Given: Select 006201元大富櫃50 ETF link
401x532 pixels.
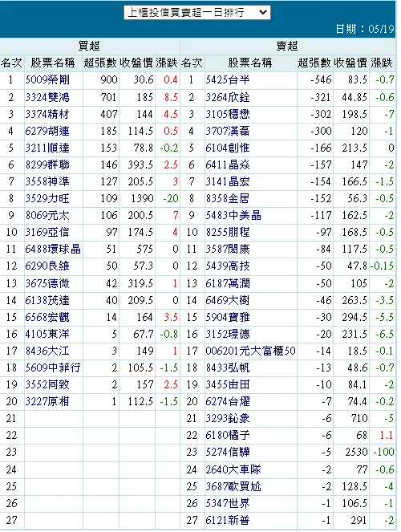Looking at the screenshot, I should tap(250, 351).
